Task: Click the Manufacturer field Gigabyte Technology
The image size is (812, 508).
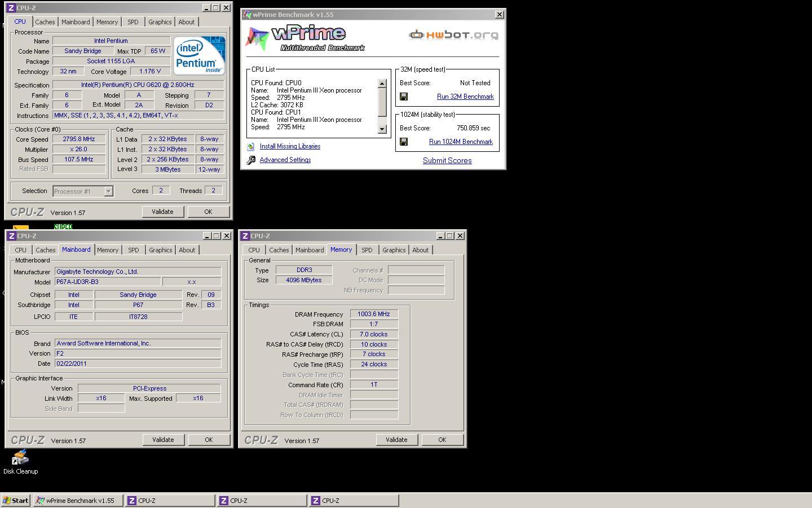Action: (x=138, y=271)
